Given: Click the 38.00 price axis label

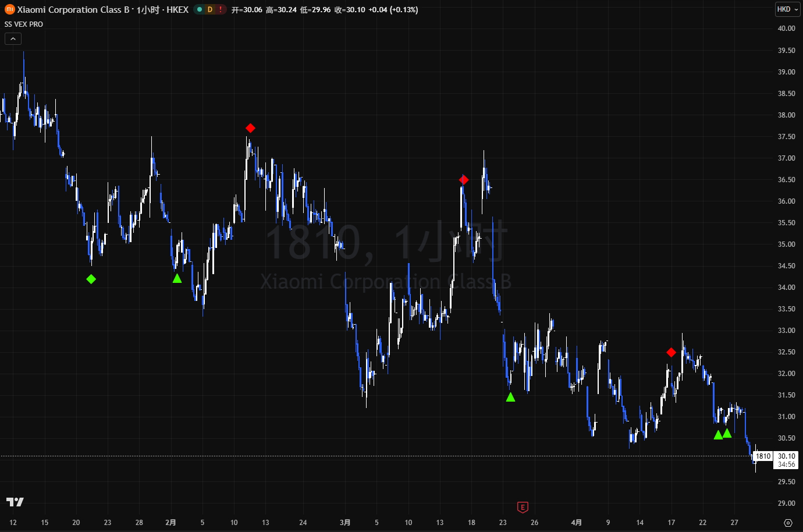Looking at the screenshot, I should [786, 115].
